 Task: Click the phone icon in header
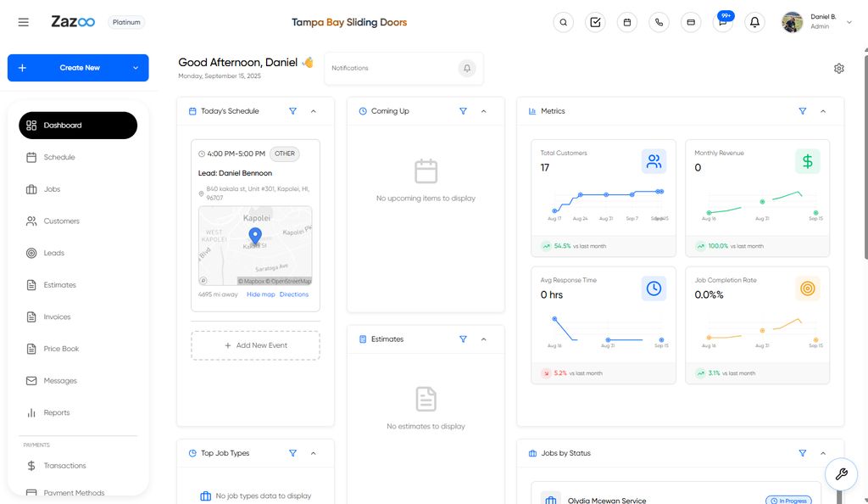tap(659, 23)
